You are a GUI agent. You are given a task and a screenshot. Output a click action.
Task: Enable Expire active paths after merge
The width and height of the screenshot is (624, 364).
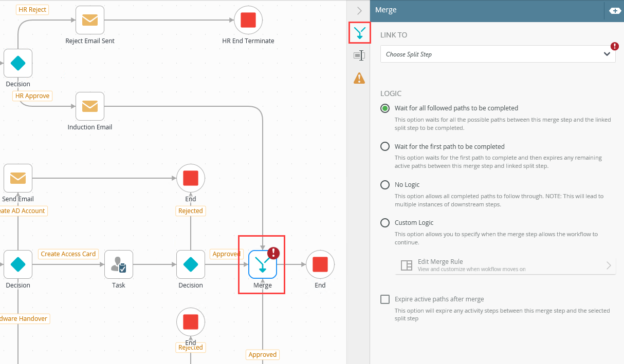[385, 299]
